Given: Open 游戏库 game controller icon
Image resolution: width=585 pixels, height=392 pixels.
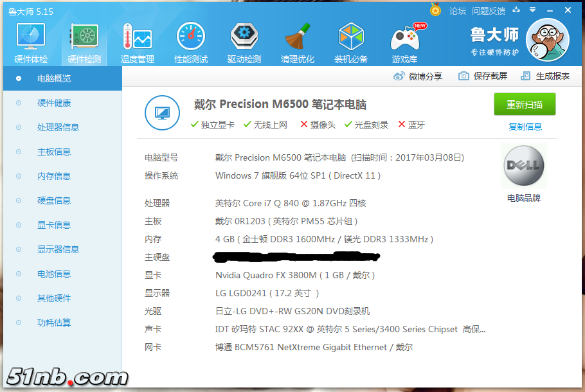Looking at the screenshot, I should pyautogui.click(x=405, y=42).
